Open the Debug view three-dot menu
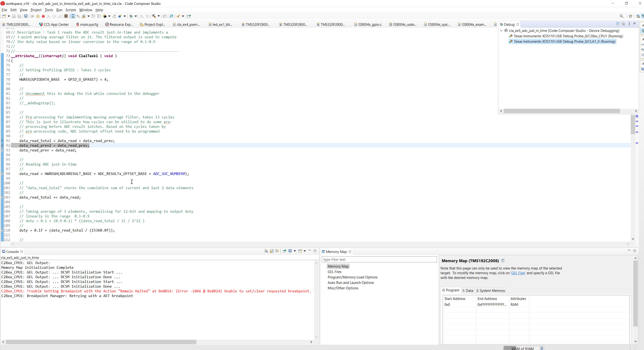This screenshot has width=644, height=350. click(629, 24)
